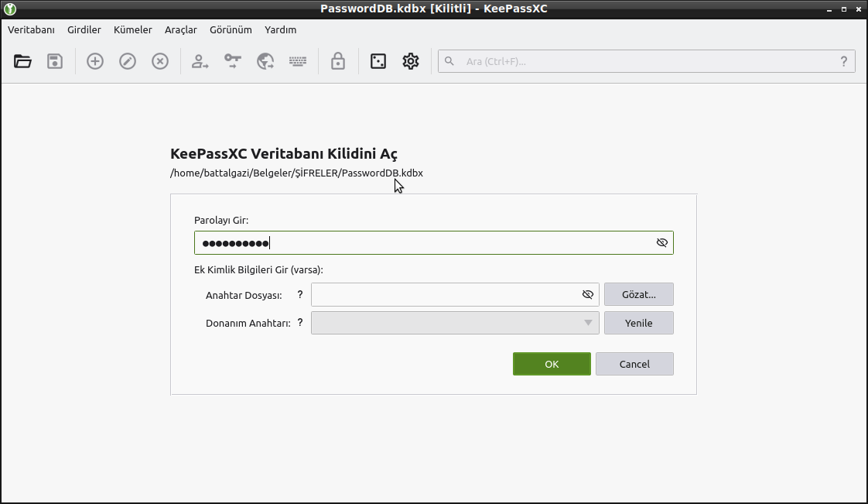
Task: Click the Delete Entry X icon
Action: 160,61
